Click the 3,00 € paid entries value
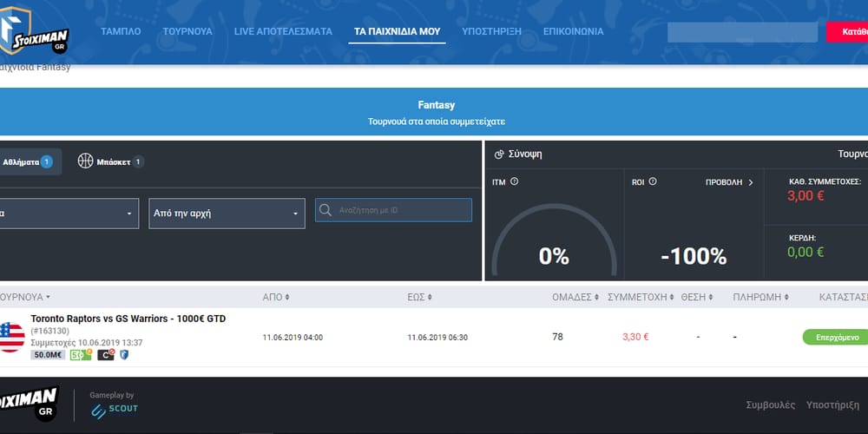 (x=806, y=195)
